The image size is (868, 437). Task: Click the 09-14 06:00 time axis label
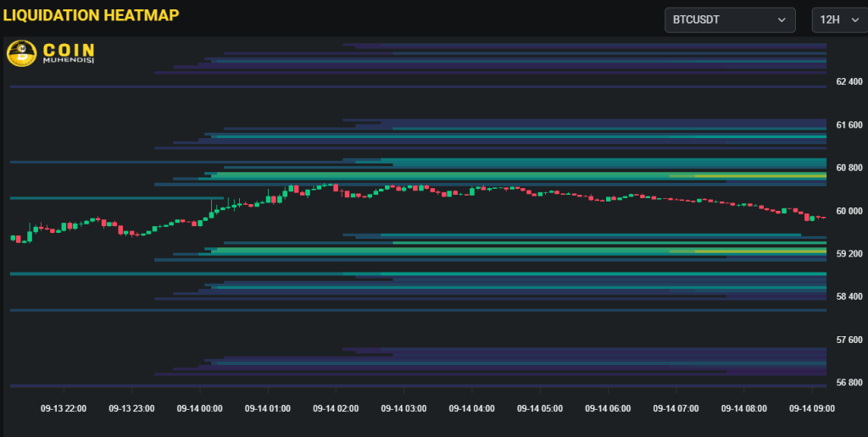click(608, 408)
